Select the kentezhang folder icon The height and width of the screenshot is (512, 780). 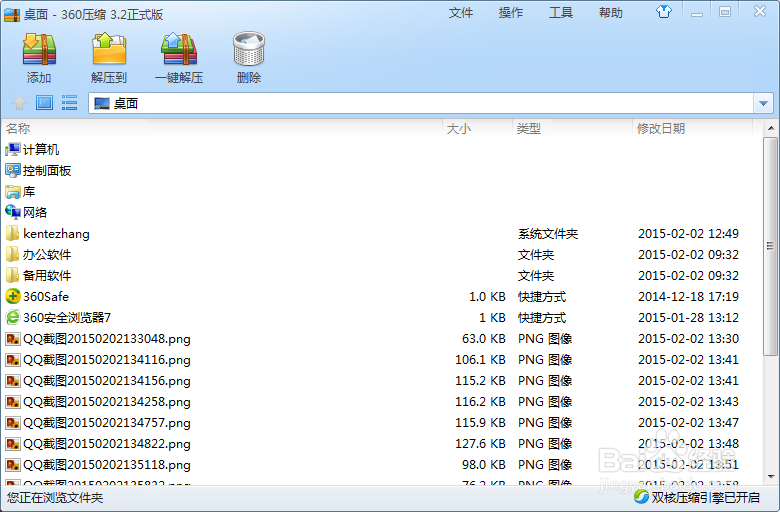13,233
